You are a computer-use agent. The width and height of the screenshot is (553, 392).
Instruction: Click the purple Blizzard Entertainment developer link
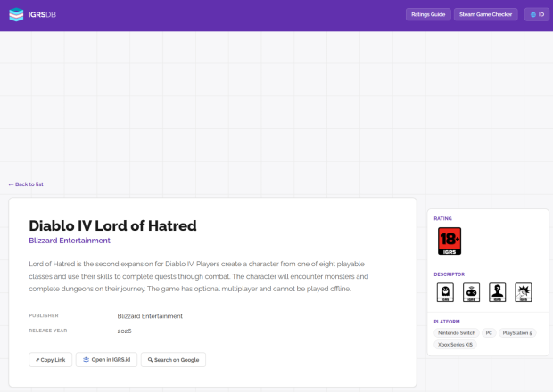70,241
